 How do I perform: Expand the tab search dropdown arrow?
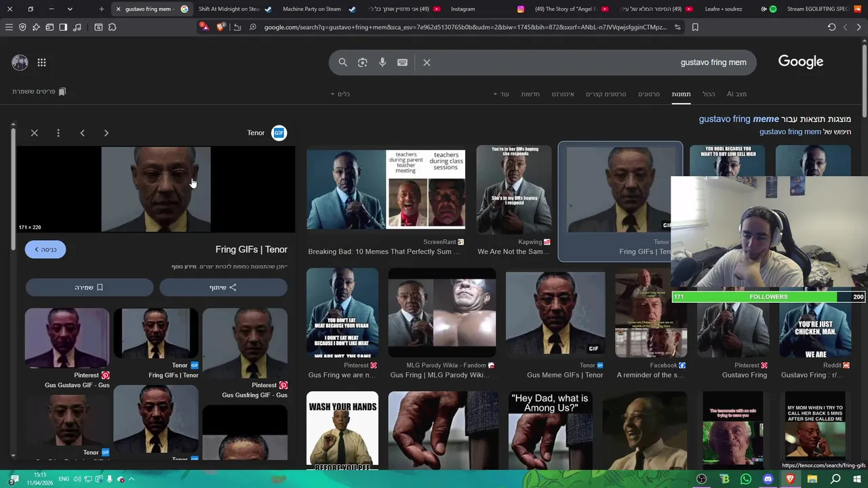[70, 9]
